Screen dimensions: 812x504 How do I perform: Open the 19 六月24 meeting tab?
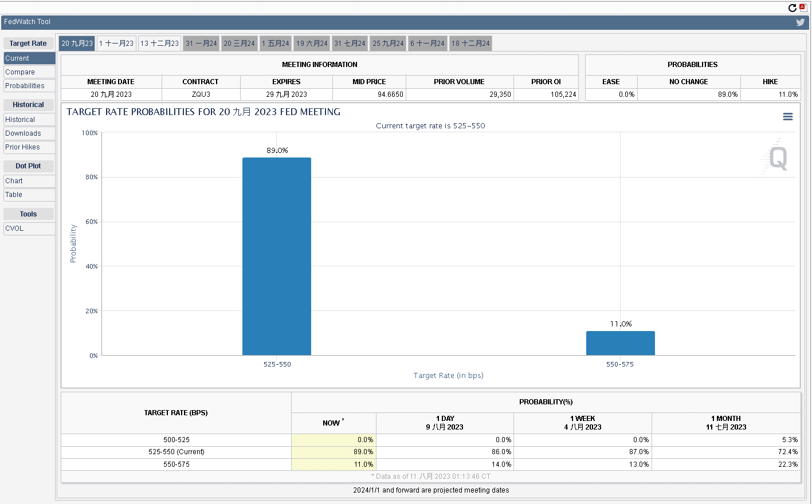[312, 44]
